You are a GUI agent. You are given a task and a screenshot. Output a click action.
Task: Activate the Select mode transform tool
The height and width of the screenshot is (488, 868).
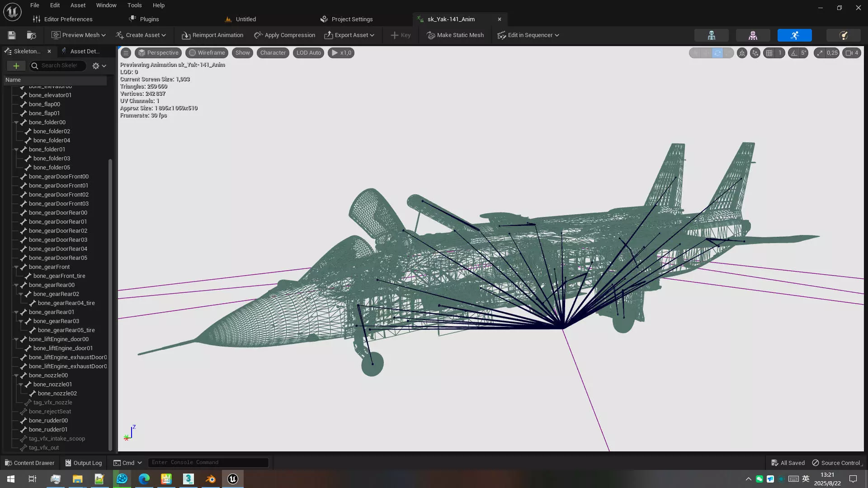click(696, 53)
